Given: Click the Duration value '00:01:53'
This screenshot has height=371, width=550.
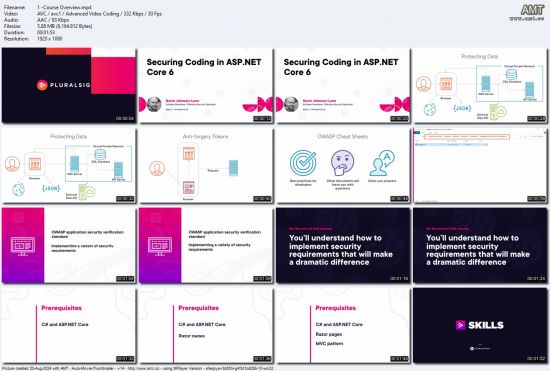Looking at the screenshot, I should 46,32.
